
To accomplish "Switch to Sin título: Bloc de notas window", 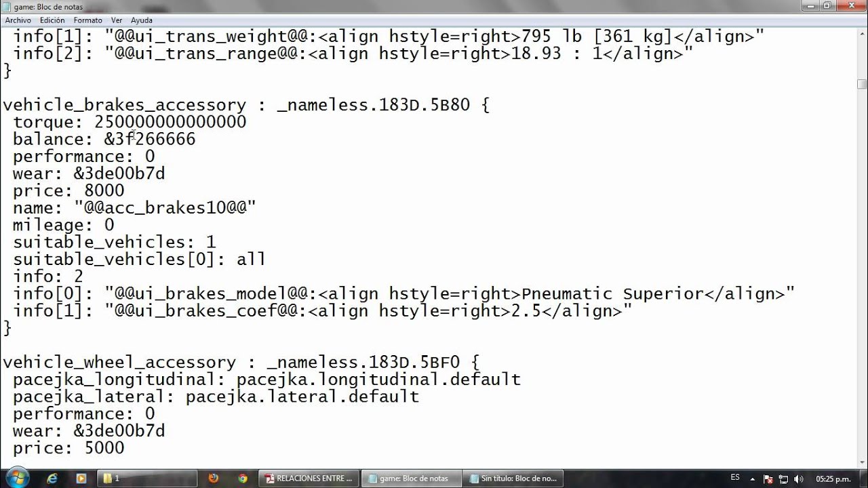I will [x=513, y=479].
